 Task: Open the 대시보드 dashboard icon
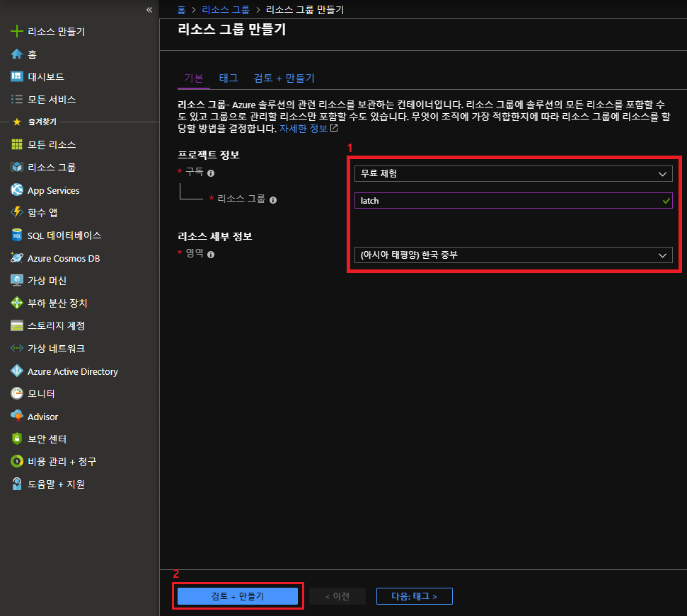point(17,76)
